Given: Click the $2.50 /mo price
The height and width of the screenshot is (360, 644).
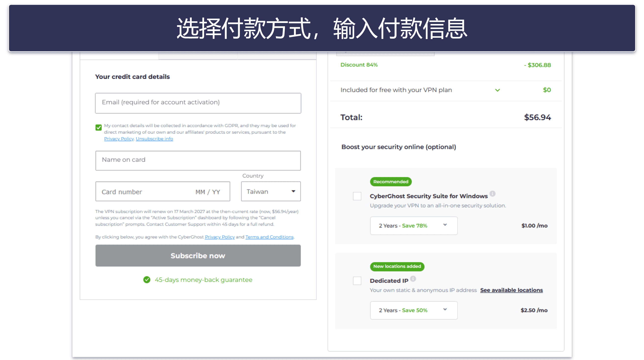Looking at the screenshot, I should pyautogui.click(x=534, y=310).
